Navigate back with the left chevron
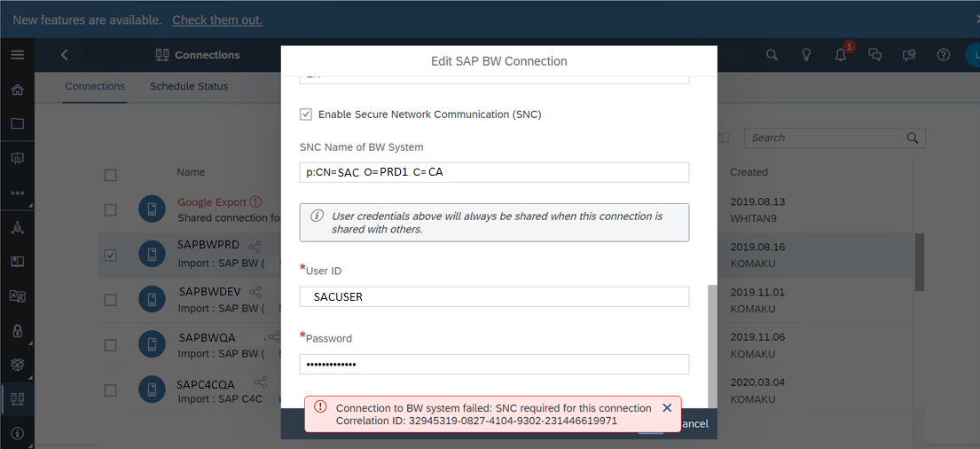The width and height of the screenshot is (980, 449). pos(65,55)
